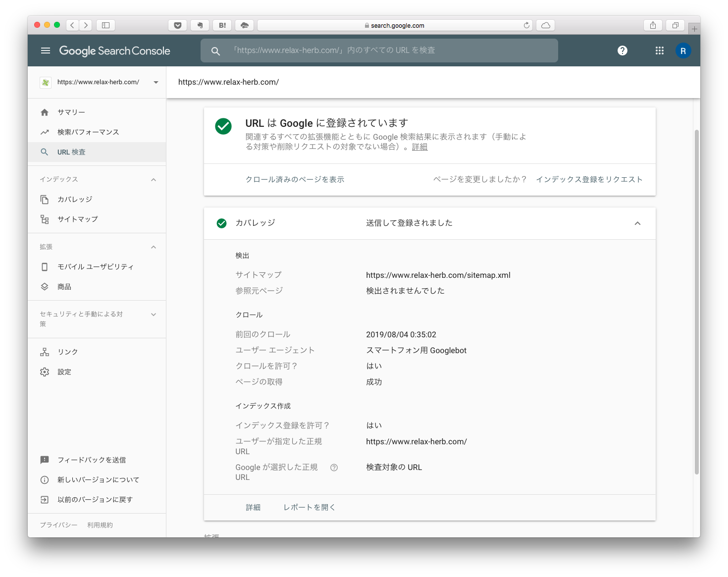Click クロール済みのページを表示

pos(295,179)
